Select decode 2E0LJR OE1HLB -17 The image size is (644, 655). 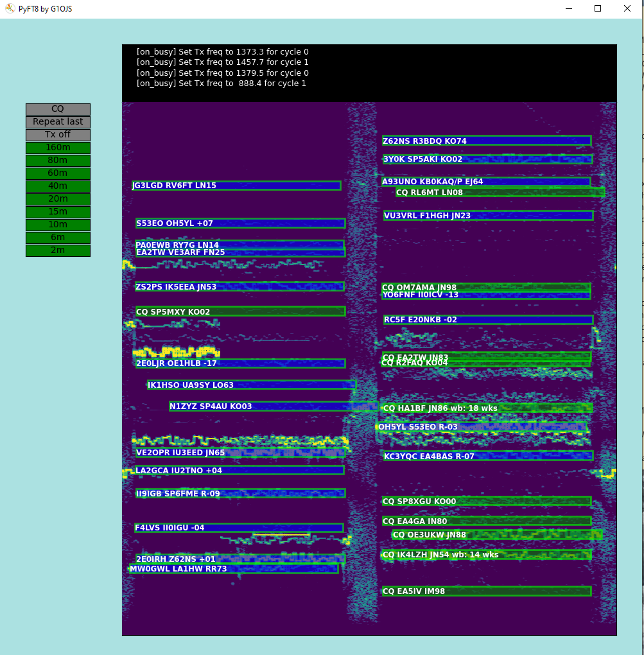[241, 363]
